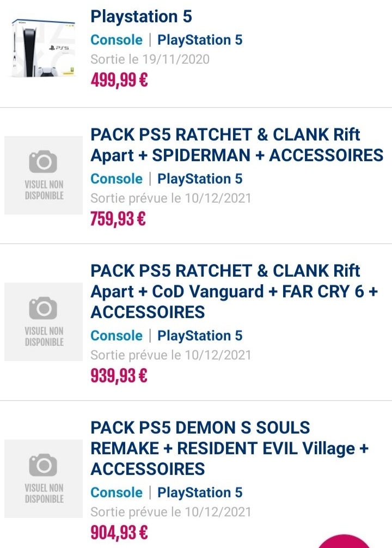Select PlayStation 5 link for the Resident Evil pack

coord(200,492)
